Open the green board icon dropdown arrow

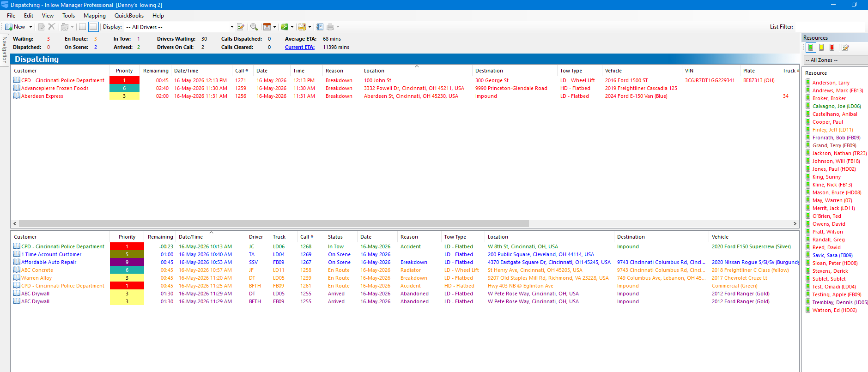click(292, 27)
